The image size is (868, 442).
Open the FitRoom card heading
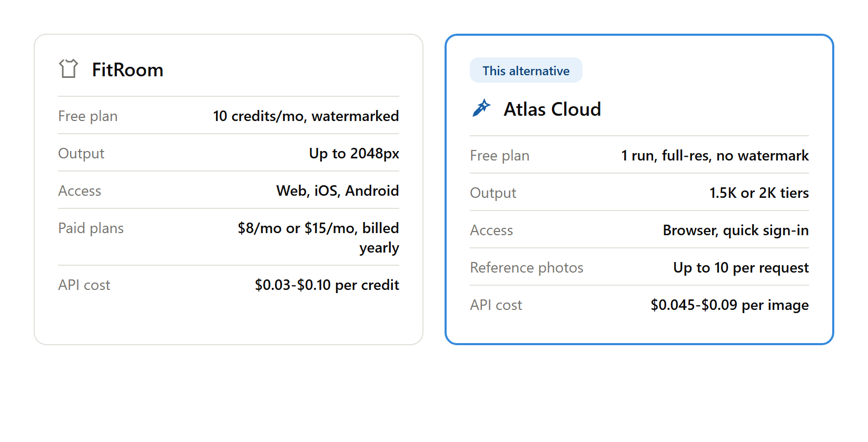(x=127, y=69)
